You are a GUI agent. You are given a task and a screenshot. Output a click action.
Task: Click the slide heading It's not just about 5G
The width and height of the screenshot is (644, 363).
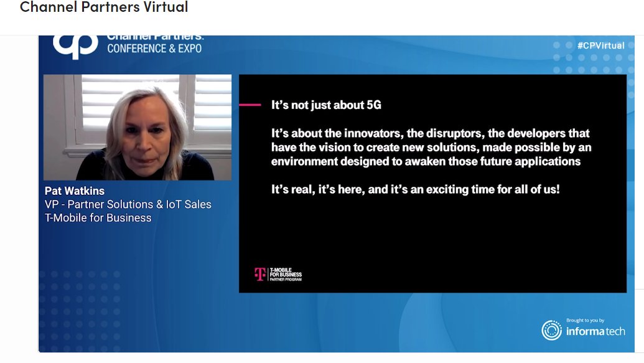(x=326, y=105)
